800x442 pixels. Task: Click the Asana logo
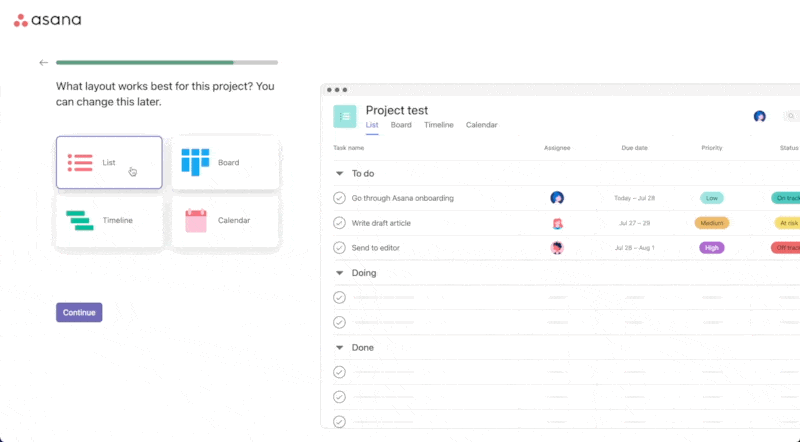(47, 20)
